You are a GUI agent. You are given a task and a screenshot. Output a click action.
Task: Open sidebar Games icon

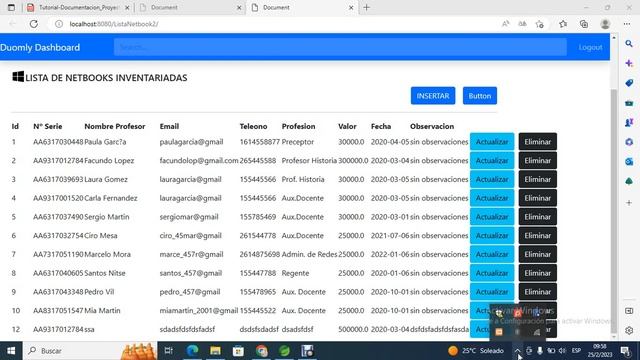[629, 122]
